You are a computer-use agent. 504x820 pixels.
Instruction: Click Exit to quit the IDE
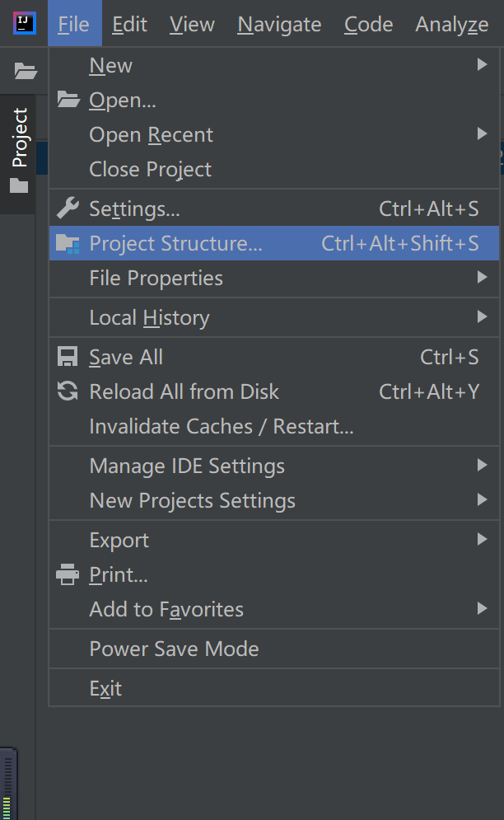[105, 688]
